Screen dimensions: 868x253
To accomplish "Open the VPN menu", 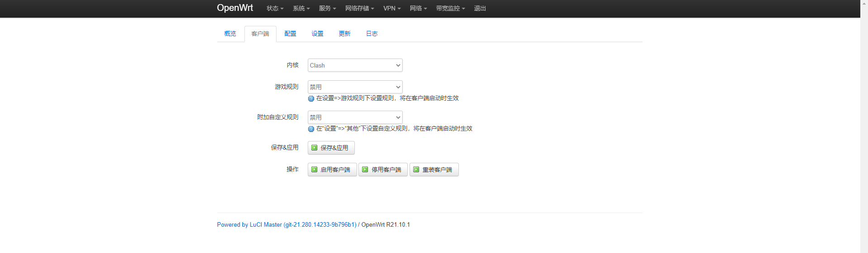I will point(392,9).
